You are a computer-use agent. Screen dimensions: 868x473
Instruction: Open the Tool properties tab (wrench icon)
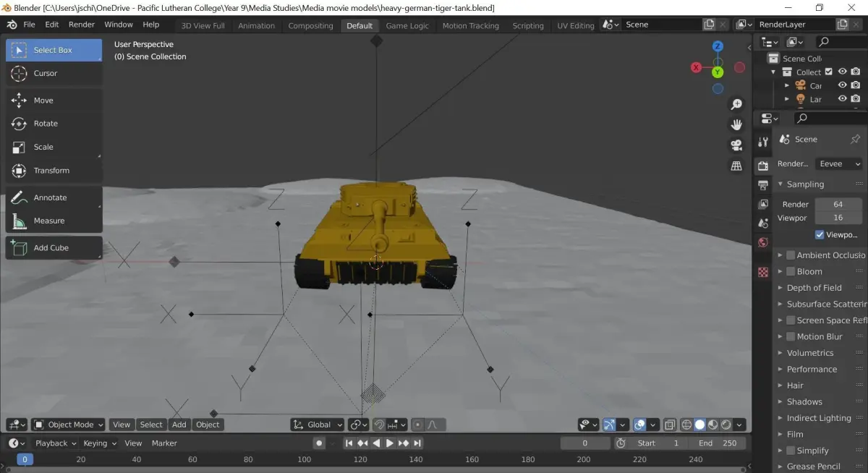[762, 142]
